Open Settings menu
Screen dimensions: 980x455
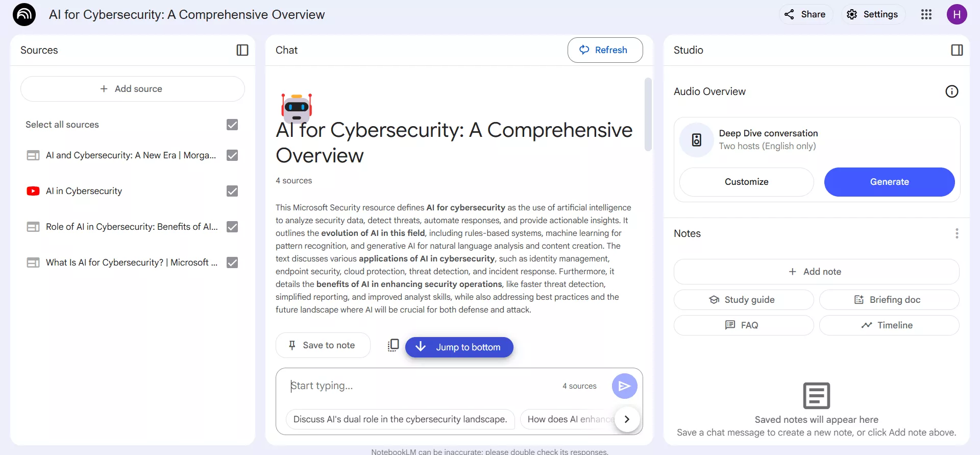click(873, 14)
